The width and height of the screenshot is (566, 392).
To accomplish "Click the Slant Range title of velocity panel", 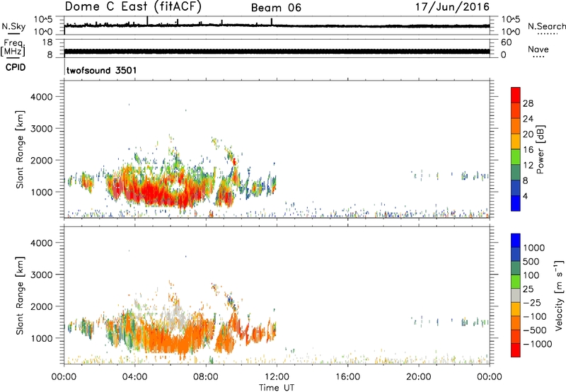I will pyautogui.click(x=20, y=296).
